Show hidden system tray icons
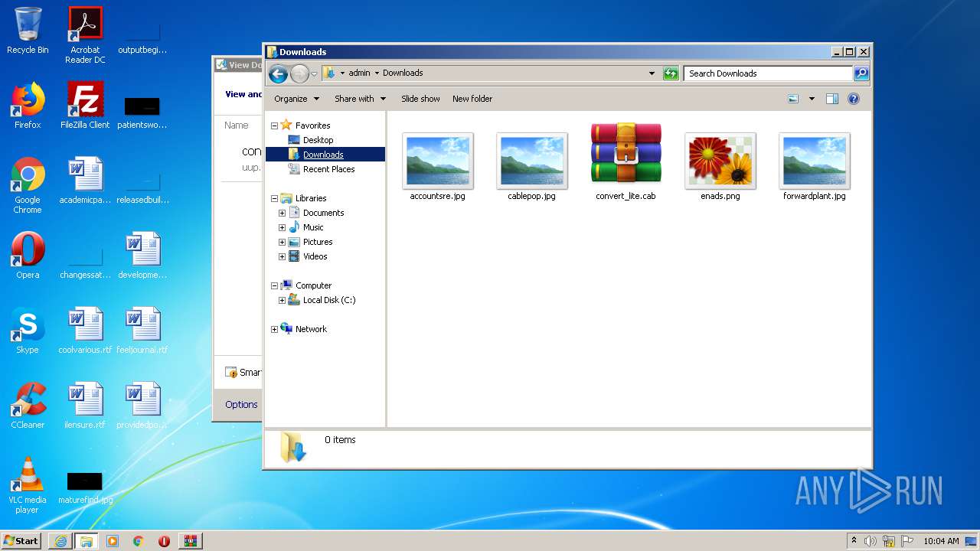This screenshot has width=980, height=551. [854, 541]
